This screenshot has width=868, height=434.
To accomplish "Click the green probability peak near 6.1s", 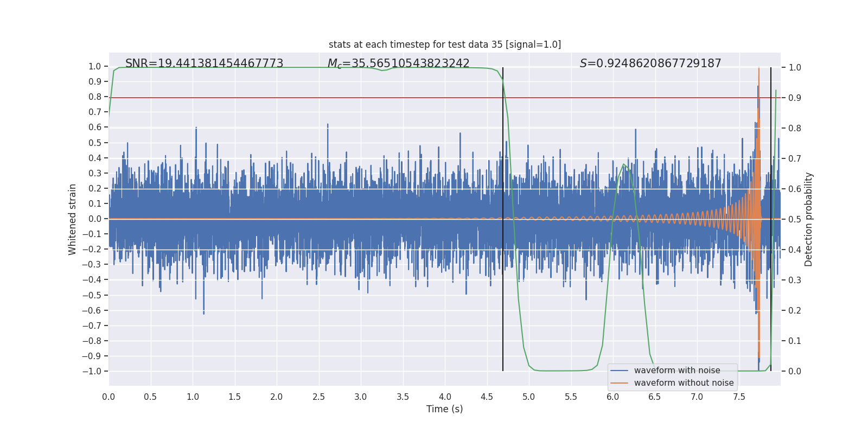I will tap(624, 164).
